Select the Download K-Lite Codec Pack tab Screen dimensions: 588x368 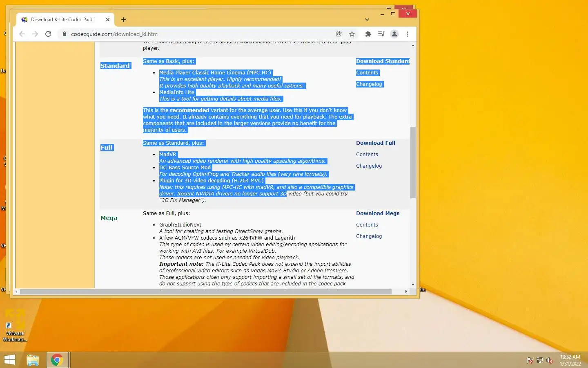pos(65,20)
